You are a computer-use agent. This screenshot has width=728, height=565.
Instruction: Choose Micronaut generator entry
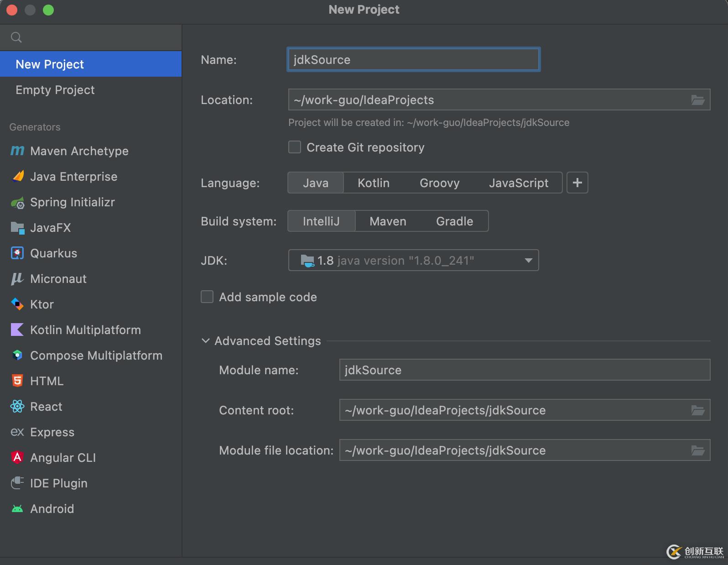91,278
